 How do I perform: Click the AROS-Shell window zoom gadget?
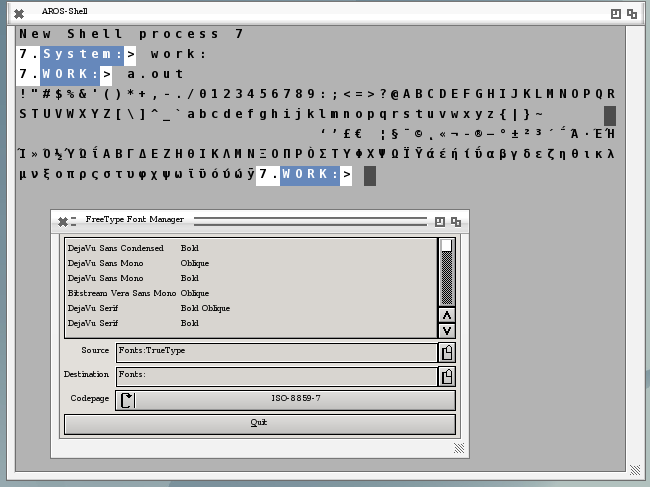(616, 14)
